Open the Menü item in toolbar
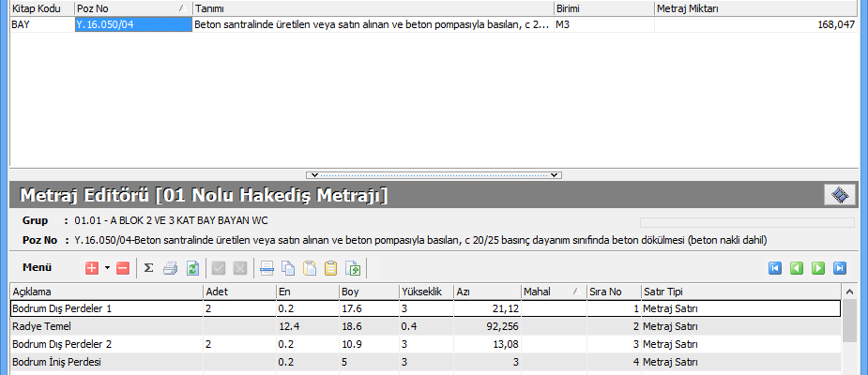Screen dimensions: 868x375 pyautogui.click(x=38, y=267)
